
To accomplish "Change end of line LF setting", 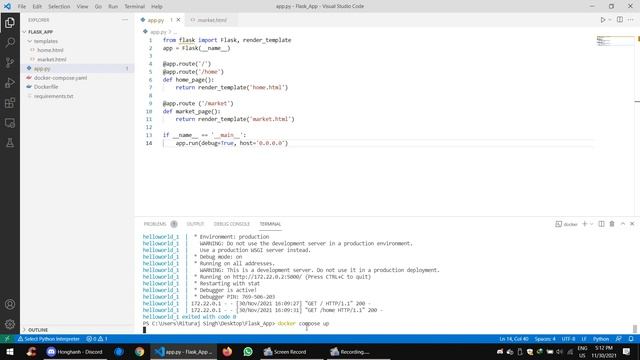I will pyautogui.click(x=584, y=339).
